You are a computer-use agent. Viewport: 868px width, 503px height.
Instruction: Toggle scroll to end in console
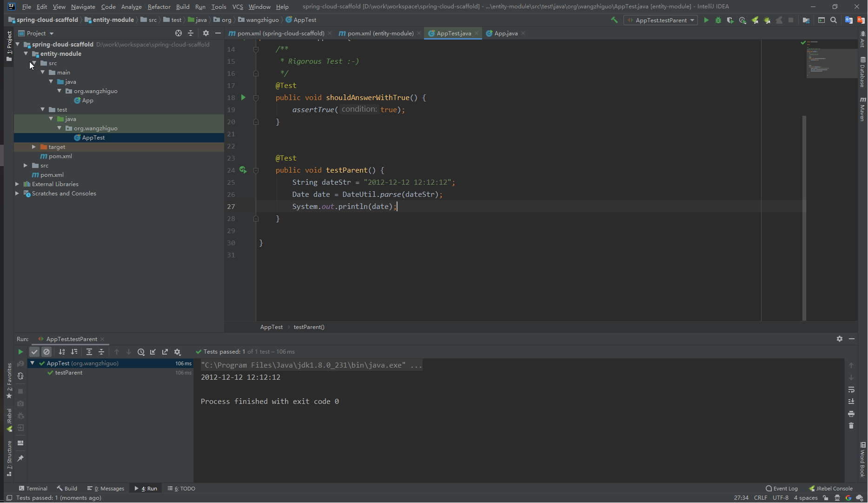click(x=851, y=401)
